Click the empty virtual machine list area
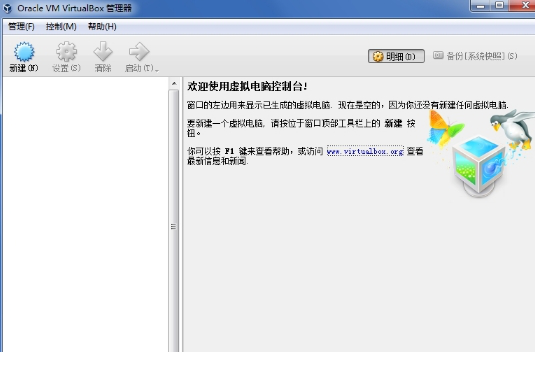Image resolution: width=535 pixels, height=366 pixels. [x=85, y=214]
